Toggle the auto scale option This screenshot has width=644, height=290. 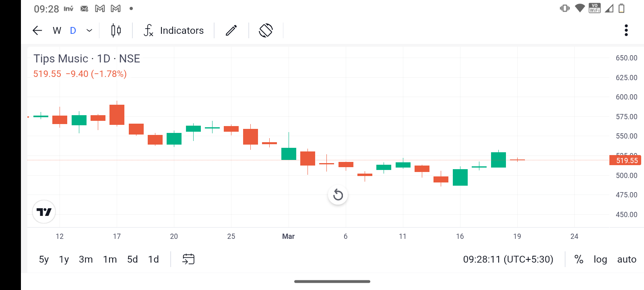pos(627,259)
